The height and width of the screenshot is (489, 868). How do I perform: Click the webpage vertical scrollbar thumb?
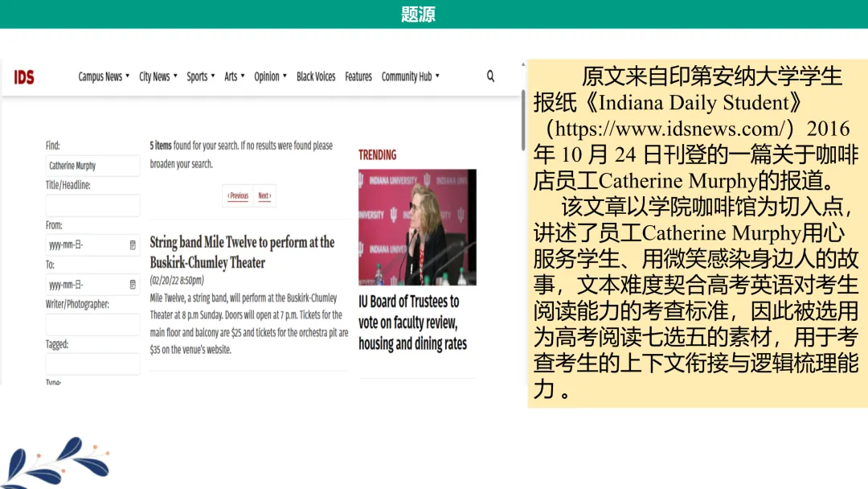523,120
